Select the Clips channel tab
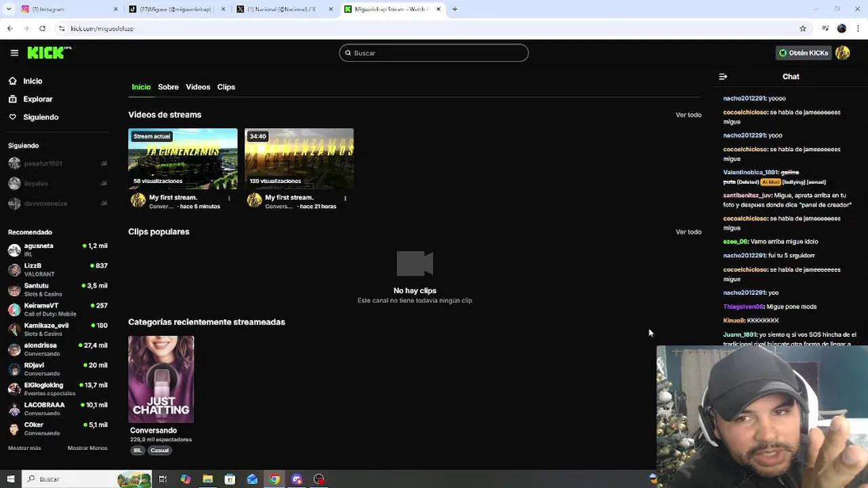The height and width of the screenshot is (488, 868). (226, 87)
